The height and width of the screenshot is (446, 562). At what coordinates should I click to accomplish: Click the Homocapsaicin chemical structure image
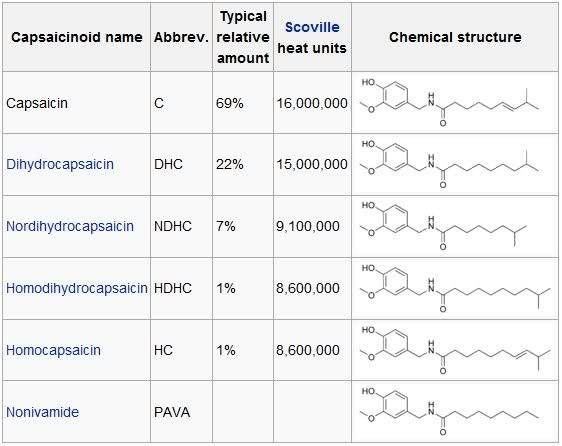click(455, 351)
